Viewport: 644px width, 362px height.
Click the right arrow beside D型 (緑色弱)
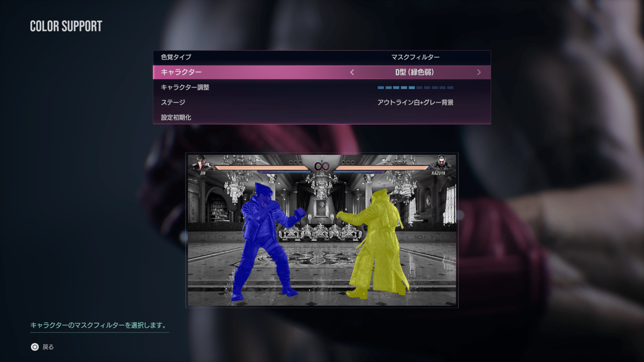[x=478, y=72]
